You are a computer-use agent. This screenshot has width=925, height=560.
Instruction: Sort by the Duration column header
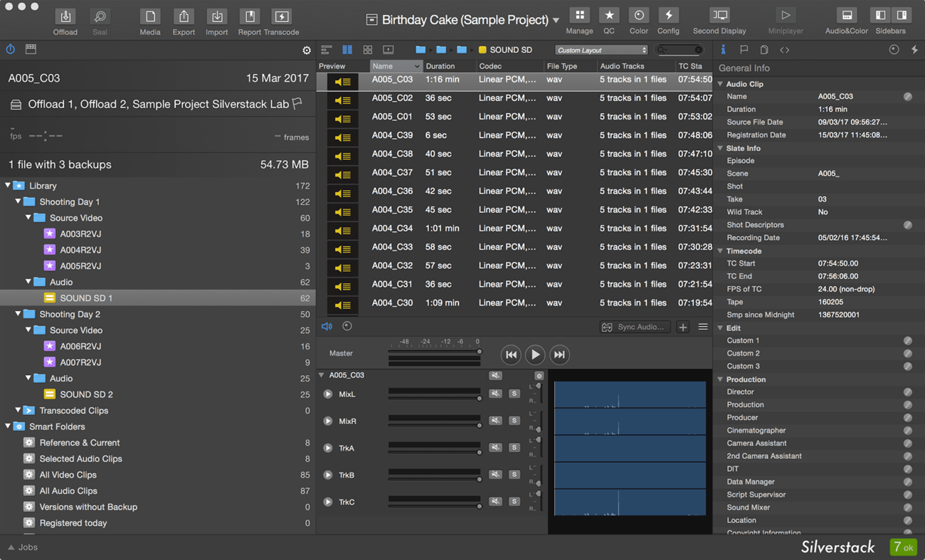tap(449, 66)
